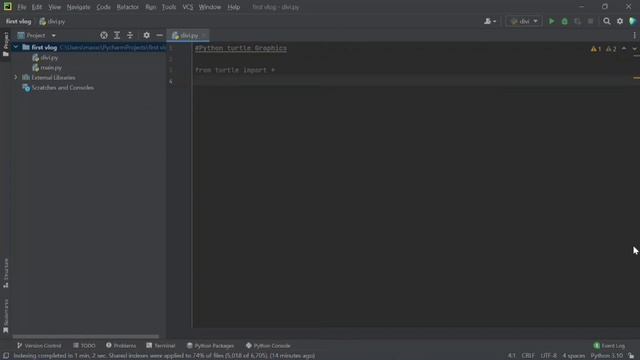
Task: Click editor line 4 caret row
Action: 412,81
